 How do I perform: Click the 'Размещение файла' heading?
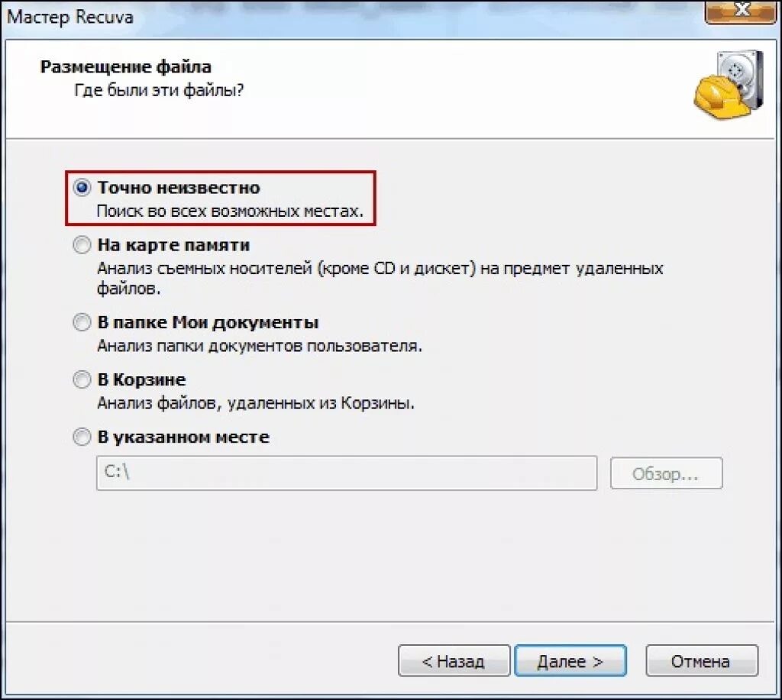click(126, 67)
